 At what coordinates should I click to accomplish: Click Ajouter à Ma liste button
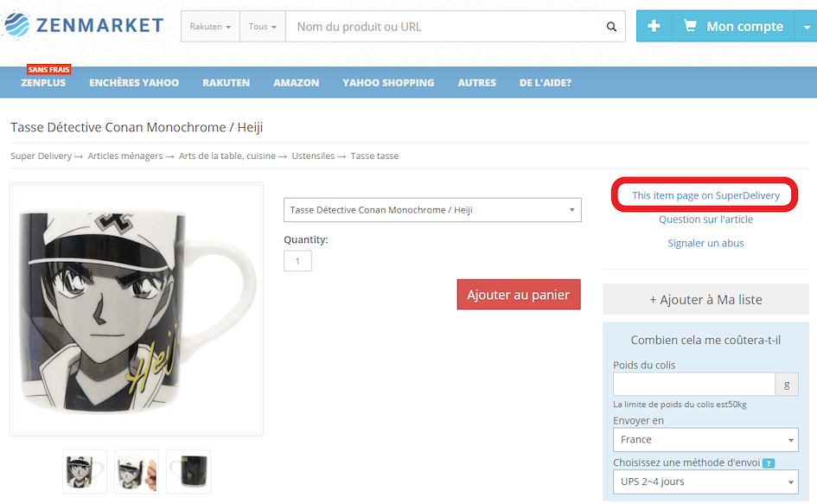tap(705, 300)
